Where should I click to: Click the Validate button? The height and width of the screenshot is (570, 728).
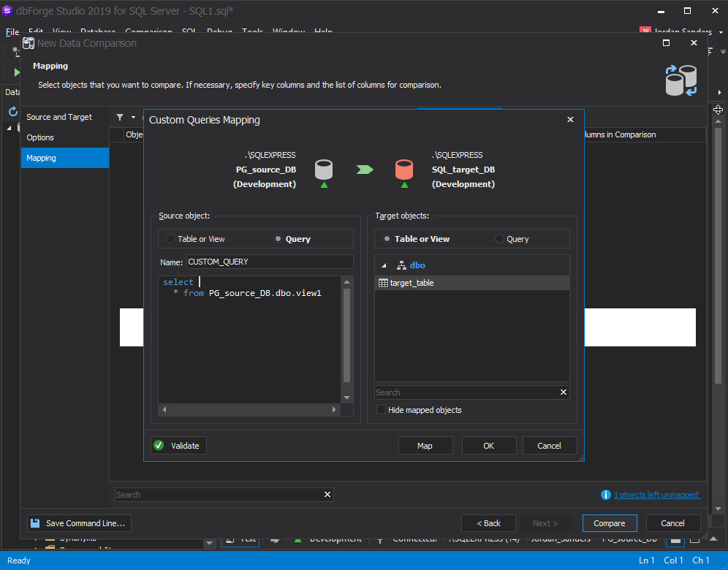179,446
